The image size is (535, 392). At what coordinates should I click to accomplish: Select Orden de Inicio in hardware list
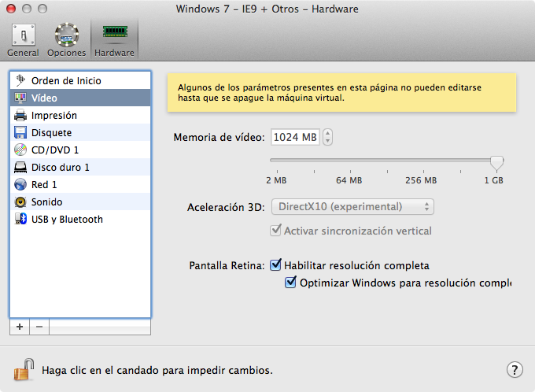(x=80, y=80)
